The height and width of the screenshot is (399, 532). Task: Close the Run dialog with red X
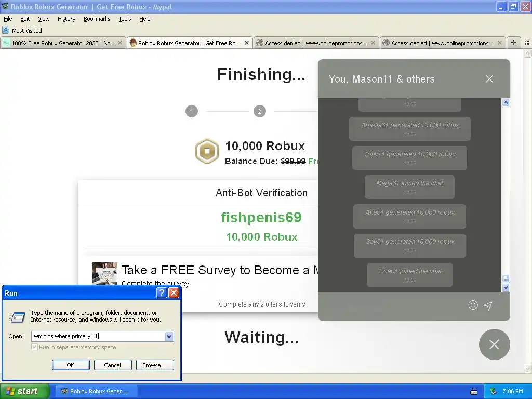tap(174, 293)
